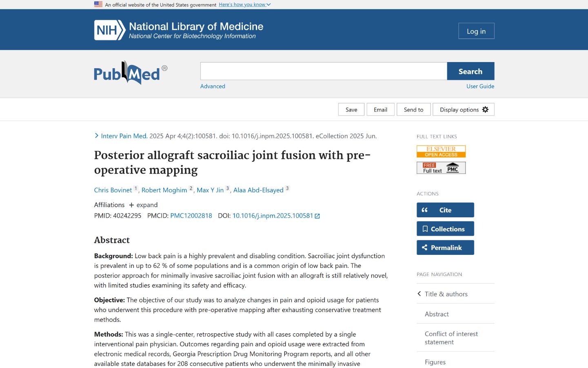Open Display options gear icon
Viewport: 588px width, 368px height.
pos(485,109)
